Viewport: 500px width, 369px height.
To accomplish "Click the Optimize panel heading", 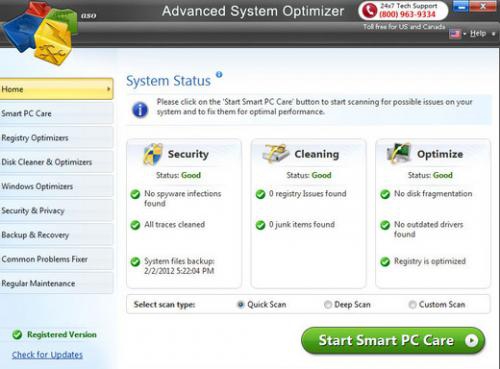I will pos(440,154).
